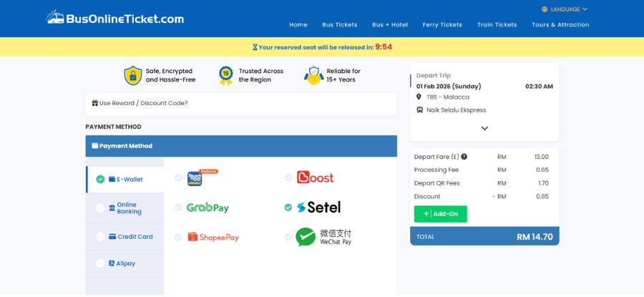The height and width of the screenshot is (297, 644).
Task: Choose the ShopeePay payment logo
Action: (x=213, y=237)
